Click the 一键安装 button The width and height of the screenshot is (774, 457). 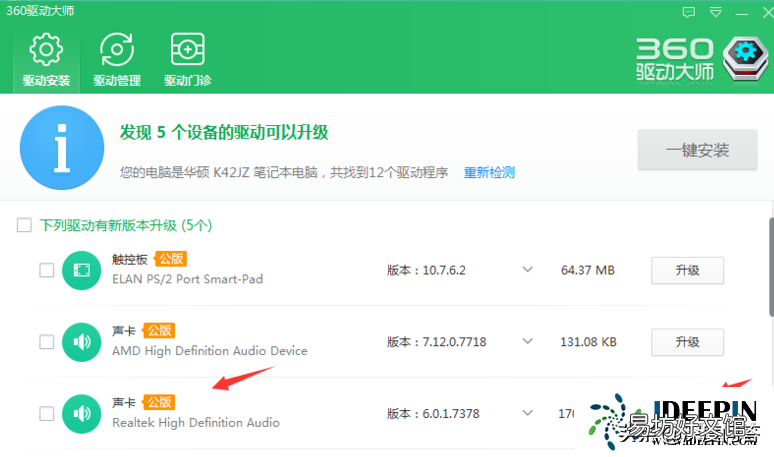(x=697, y=150)
